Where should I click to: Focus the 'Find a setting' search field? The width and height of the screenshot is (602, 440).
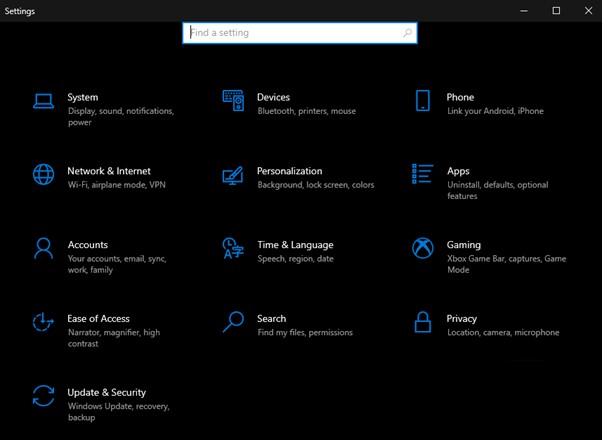click(300, 33)
